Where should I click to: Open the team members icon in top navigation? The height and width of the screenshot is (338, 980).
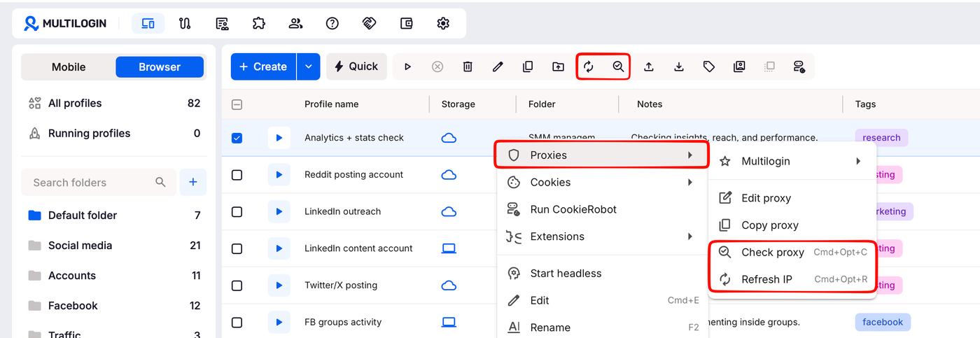point(295,23)
